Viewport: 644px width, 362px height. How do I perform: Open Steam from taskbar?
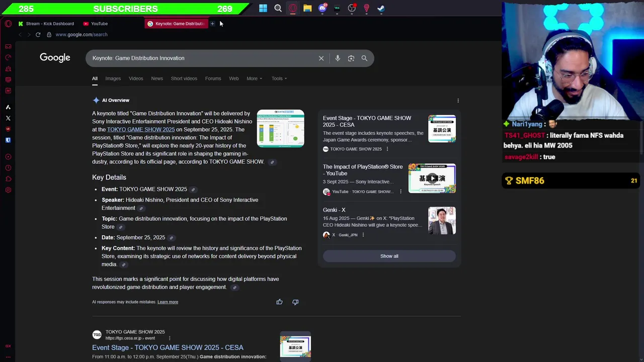point(381,8)
